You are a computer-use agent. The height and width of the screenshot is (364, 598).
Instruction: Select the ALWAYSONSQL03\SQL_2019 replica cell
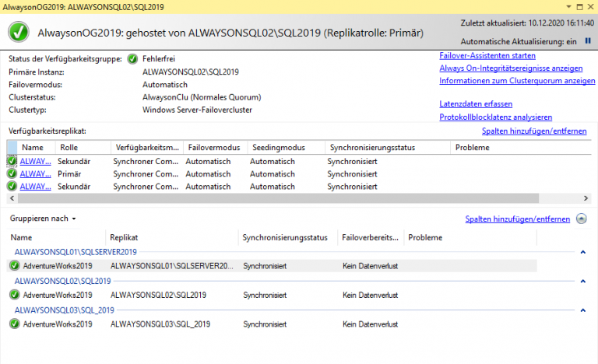(160, 324)
